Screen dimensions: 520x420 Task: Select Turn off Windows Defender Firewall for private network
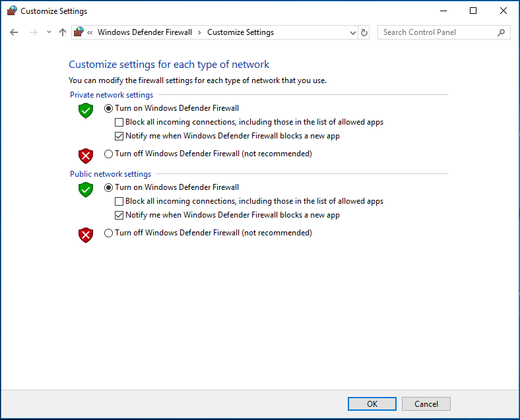click(109, 154)
